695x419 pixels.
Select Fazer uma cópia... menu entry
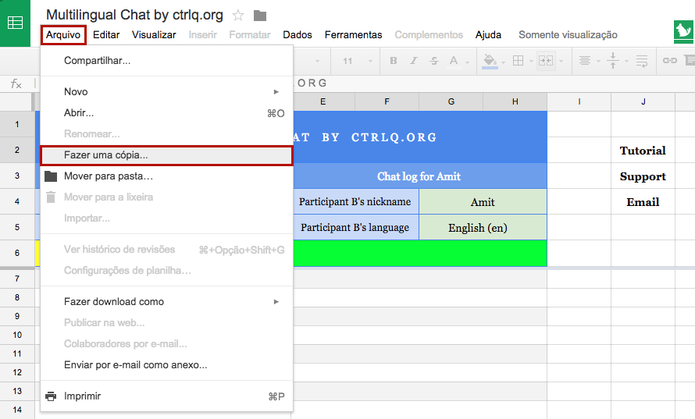[167, 155]
